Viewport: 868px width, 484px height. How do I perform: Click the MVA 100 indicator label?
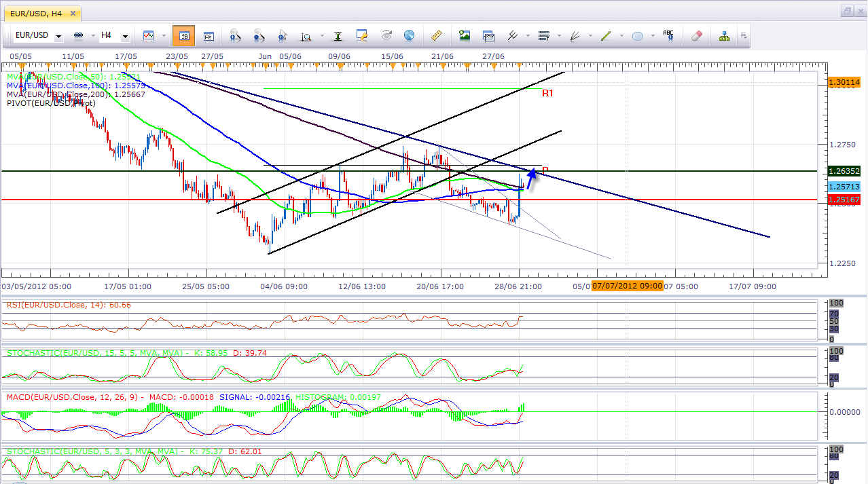tap(76, 86)
